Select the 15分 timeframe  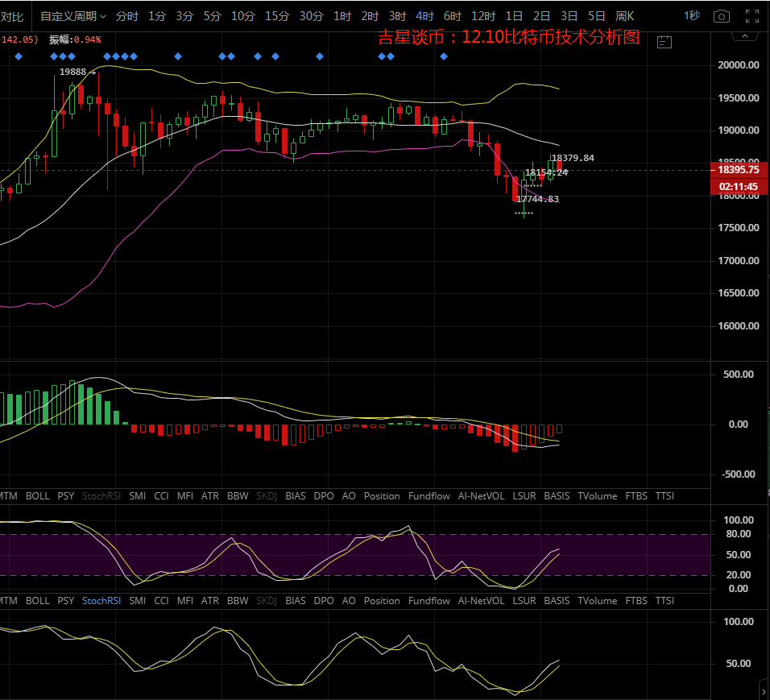(276, 16)
